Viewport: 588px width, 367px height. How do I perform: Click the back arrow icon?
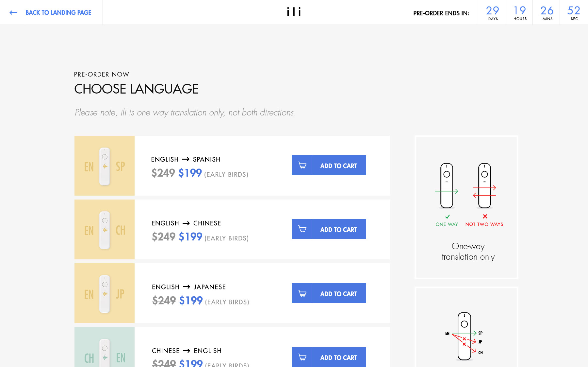coord(13,13)
